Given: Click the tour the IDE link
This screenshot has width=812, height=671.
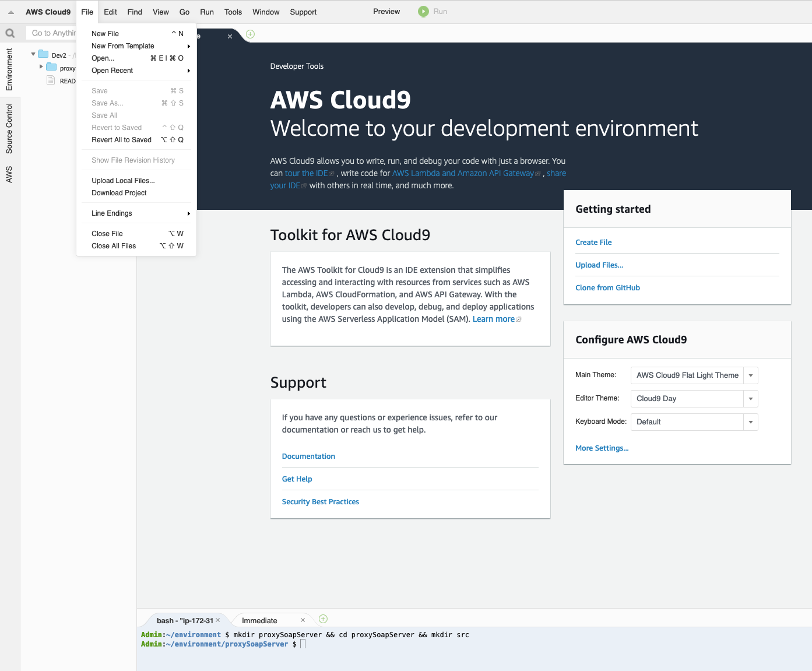Looking at the screenshot, I should pos(307,173).
